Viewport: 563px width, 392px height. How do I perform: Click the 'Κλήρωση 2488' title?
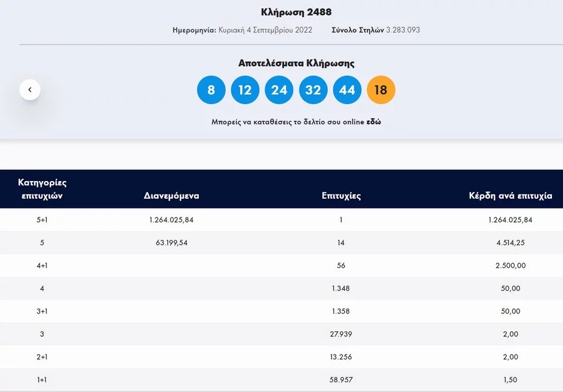[x=296, y=12]
